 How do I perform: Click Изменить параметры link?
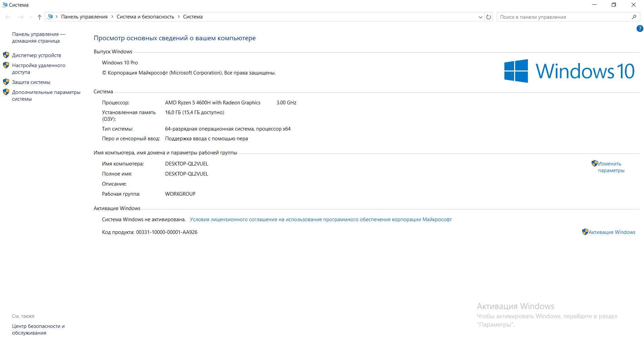tap(611, 167)
